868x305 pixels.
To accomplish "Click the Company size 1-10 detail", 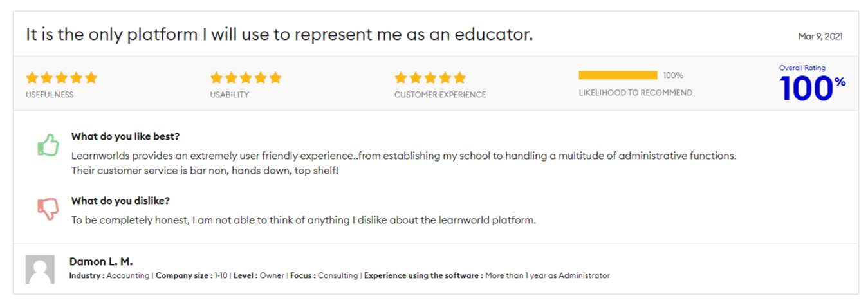I will (x=192, y=275).
